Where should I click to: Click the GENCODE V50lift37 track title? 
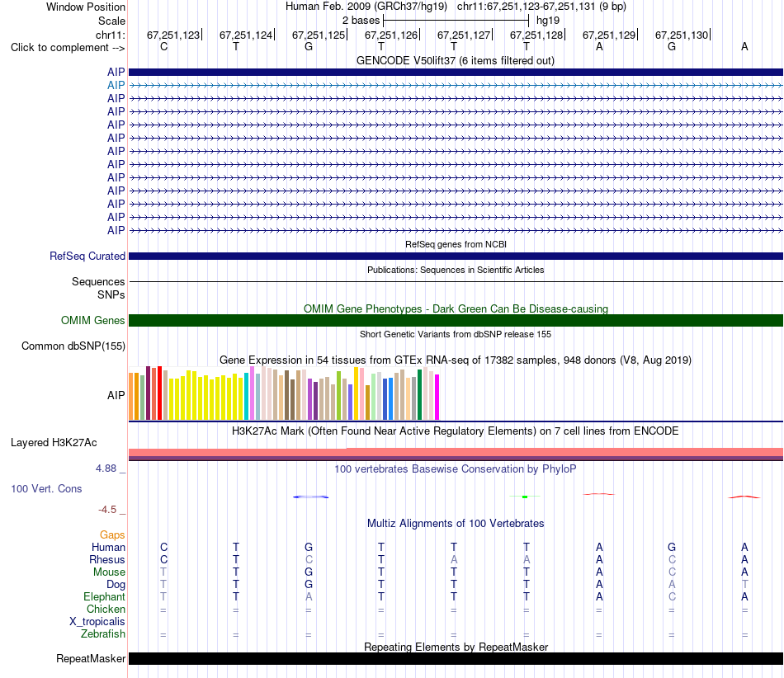(455, 60)
